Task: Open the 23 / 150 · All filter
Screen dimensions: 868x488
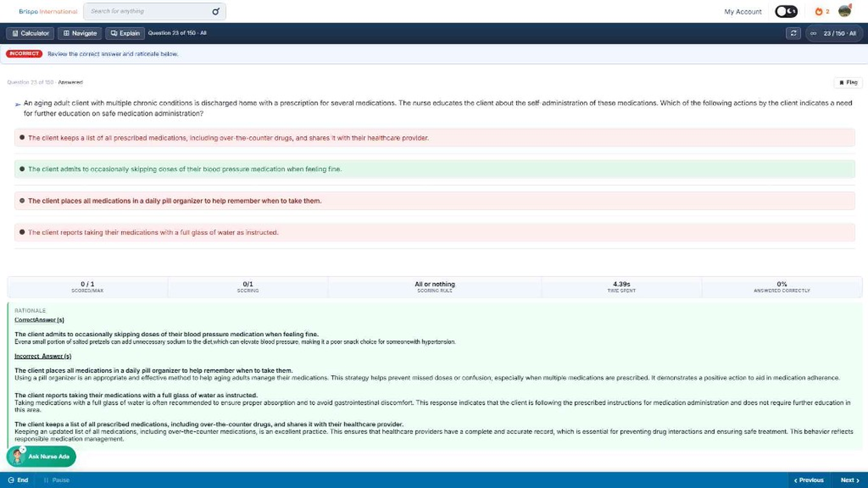Action: click(x=834, y=33)
